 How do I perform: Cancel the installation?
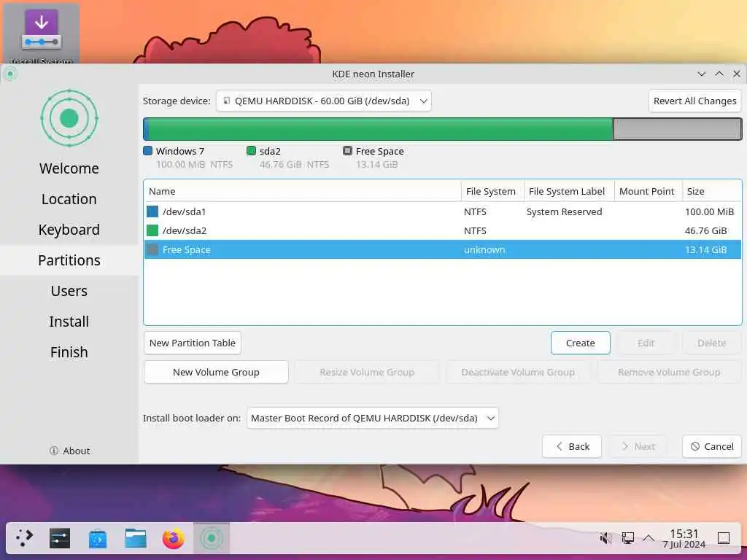coord(711,447)
